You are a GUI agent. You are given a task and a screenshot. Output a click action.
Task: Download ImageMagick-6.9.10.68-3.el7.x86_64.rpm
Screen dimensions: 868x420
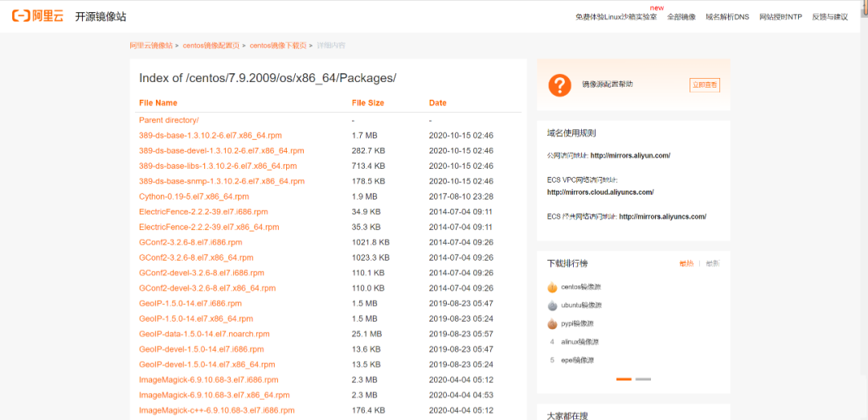pos(215,395)
